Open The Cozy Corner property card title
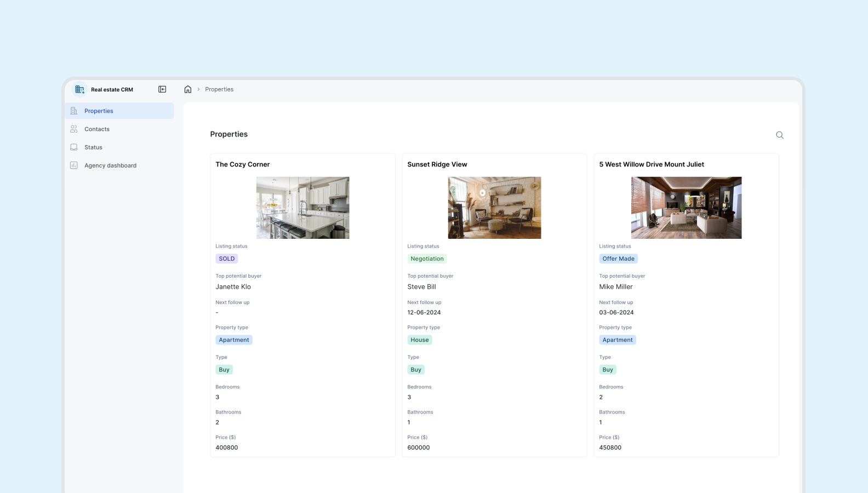Screen dimensions: 868x493 pos(243,164)
